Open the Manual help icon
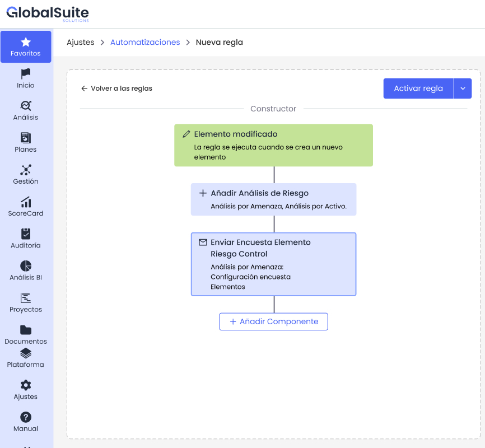Viewport: 485px width, 448px height. point(26,417)
